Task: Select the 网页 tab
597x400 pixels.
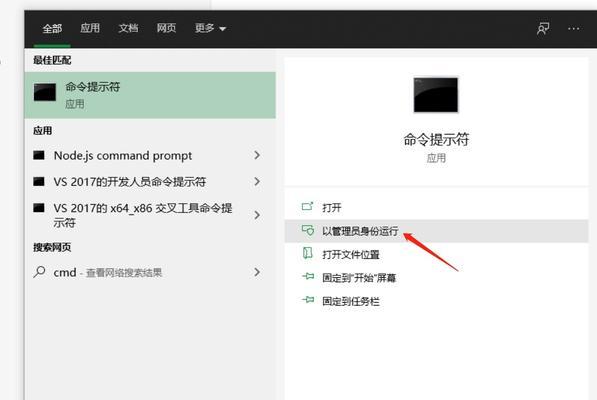Action: tap(166, 28)
